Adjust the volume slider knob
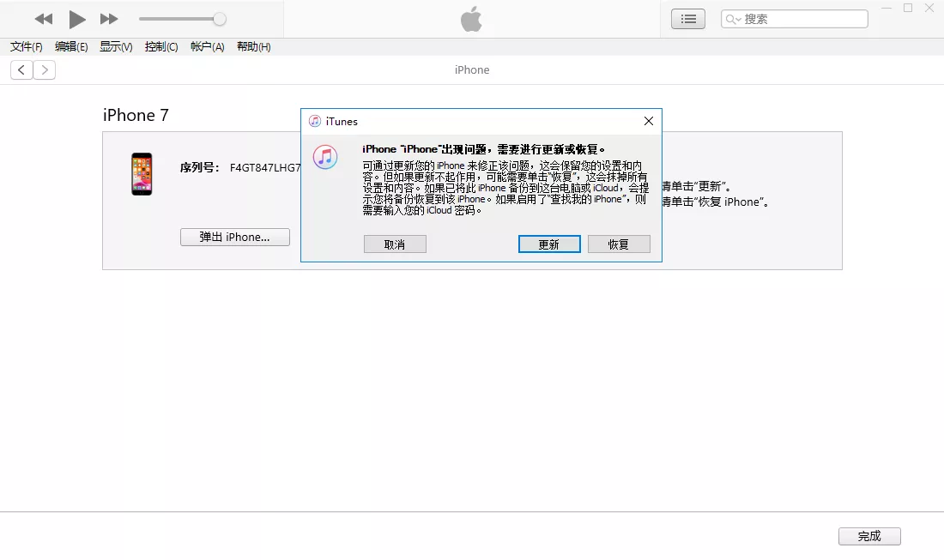Viewport: 944px width, 560px height. pos(220,19)
